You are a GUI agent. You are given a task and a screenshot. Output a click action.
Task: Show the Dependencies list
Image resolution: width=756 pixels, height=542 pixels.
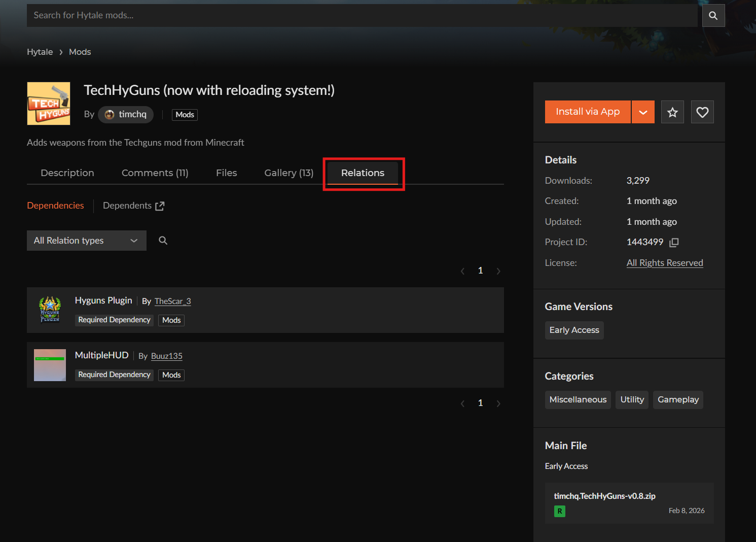pyautogui.click(x=55, y=206)
